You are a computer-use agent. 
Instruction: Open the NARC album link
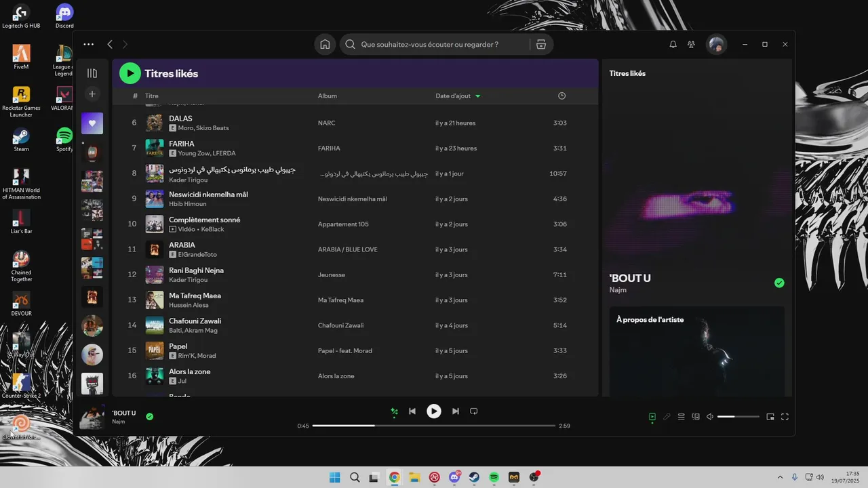pos(327,123)
